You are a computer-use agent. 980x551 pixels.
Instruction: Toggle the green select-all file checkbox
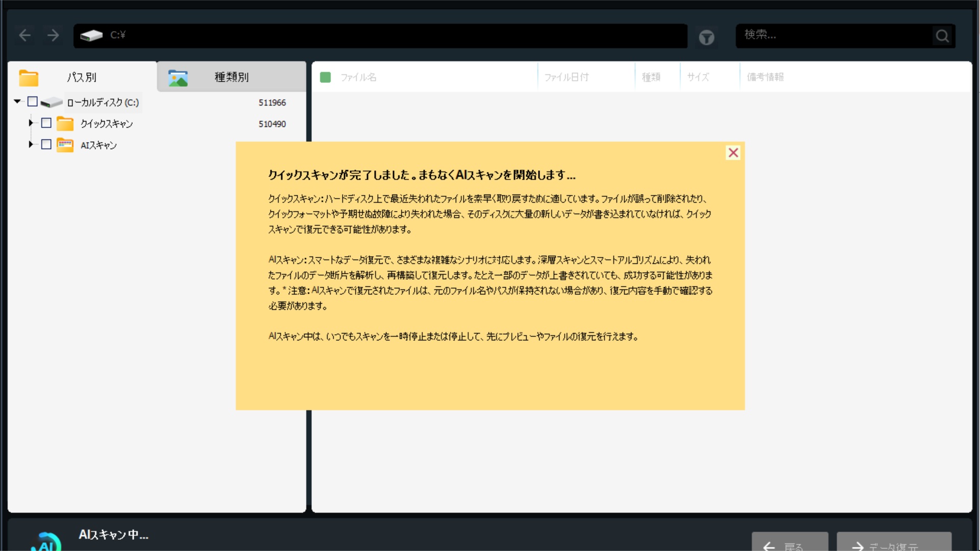pyautogui.click(x=325, y=77)
